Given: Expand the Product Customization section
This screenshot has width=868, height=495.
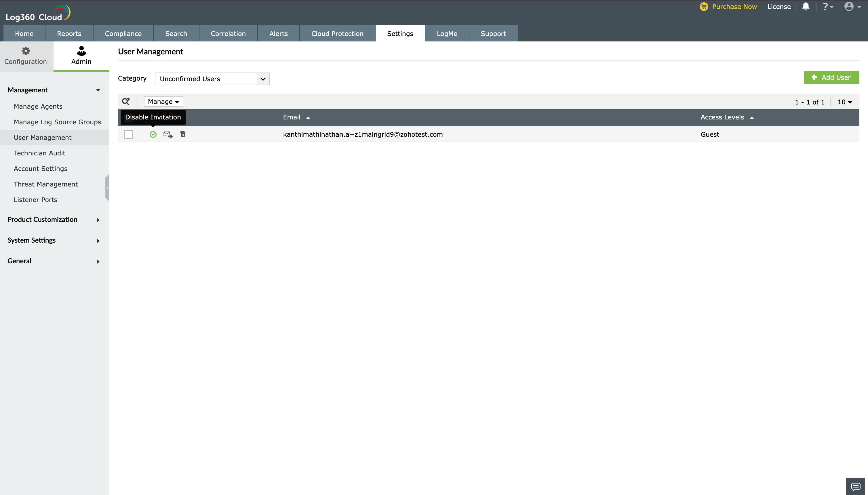Looking at the screenshot, I should 54,220.
